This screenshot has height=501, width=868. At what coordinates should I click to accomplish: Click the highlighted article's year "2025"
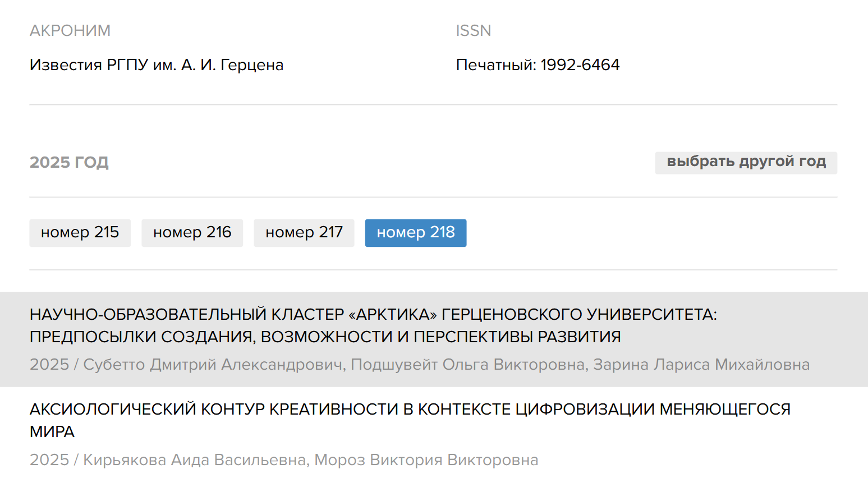point(48,364)
